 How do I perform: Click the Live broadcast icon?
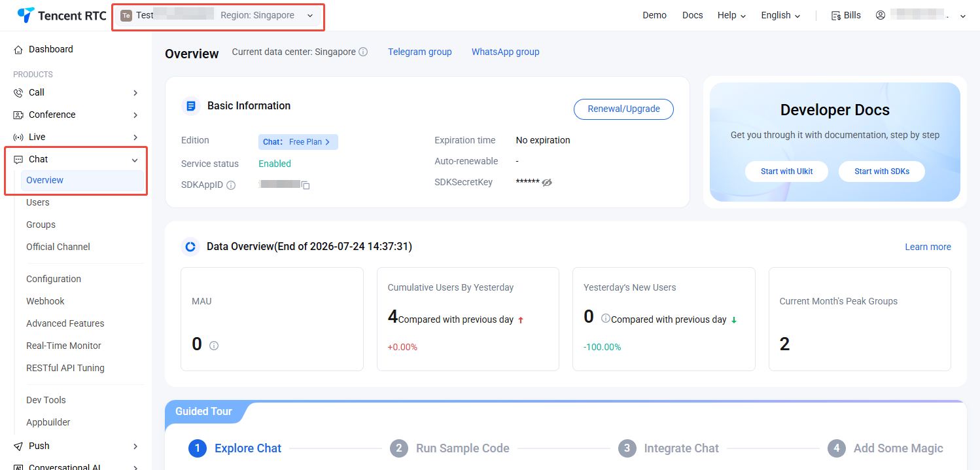pos(18,137)
